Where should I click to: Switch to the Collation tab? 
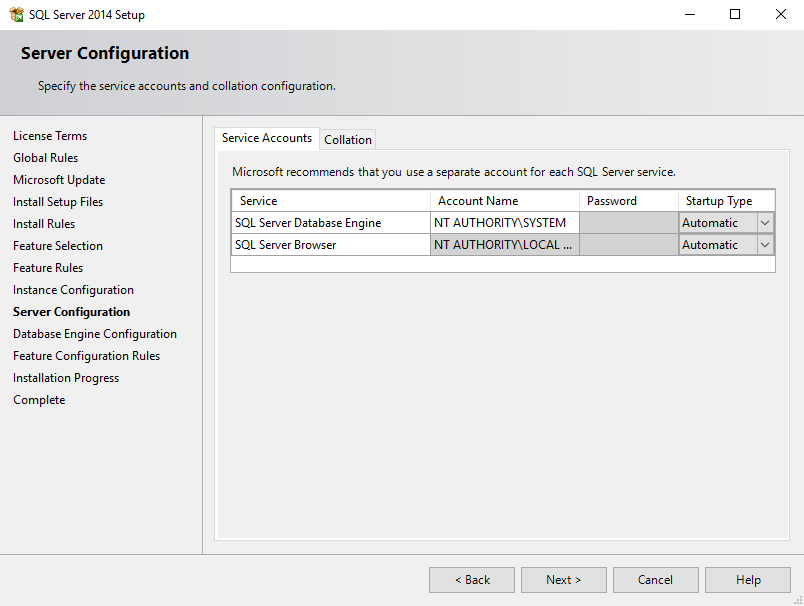[x=348, y=139]
